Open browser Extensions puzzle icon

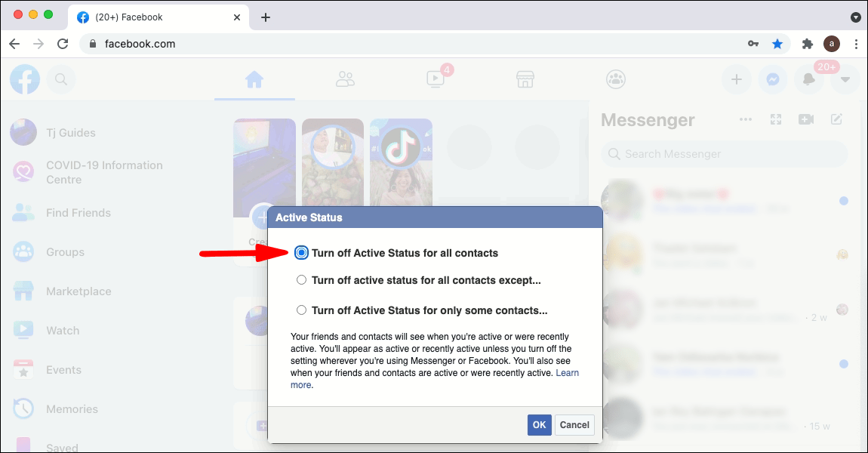click(x=807, y=44)
